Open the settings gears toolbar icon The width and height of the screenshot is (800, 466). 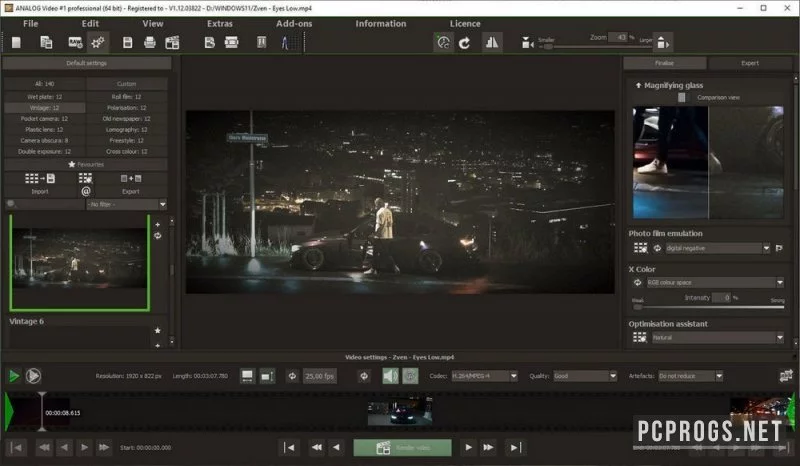(97, 42)
